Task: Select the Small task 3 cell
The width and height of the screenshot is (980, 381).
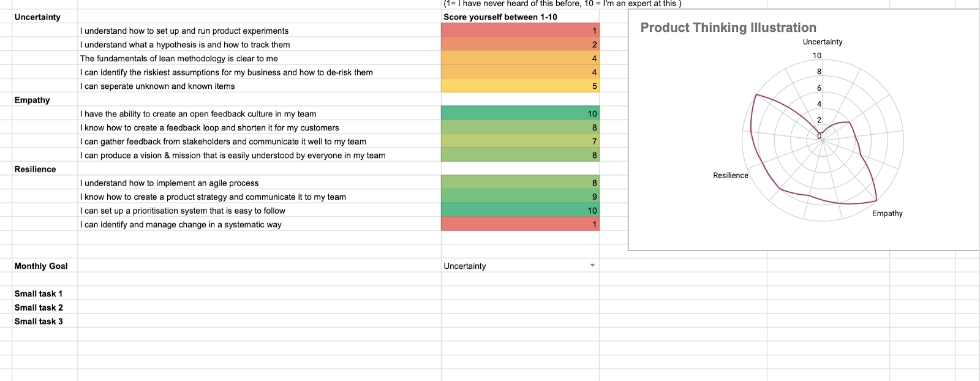Action: (x=39, y=321)
